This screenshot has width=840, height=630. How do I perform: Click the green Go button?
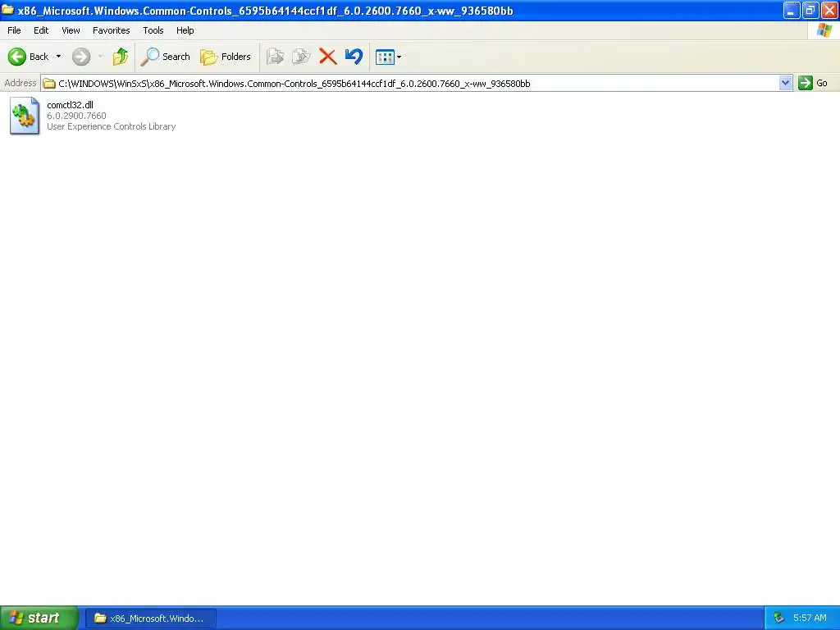coord(813,83)
